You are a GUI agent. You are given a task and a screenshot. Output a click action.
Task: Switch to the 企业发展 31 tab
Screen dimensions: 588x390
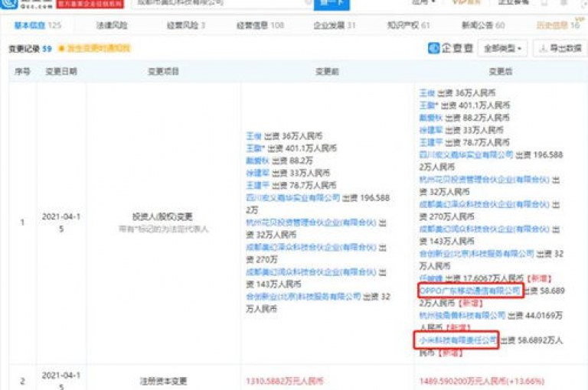(335, 25)
